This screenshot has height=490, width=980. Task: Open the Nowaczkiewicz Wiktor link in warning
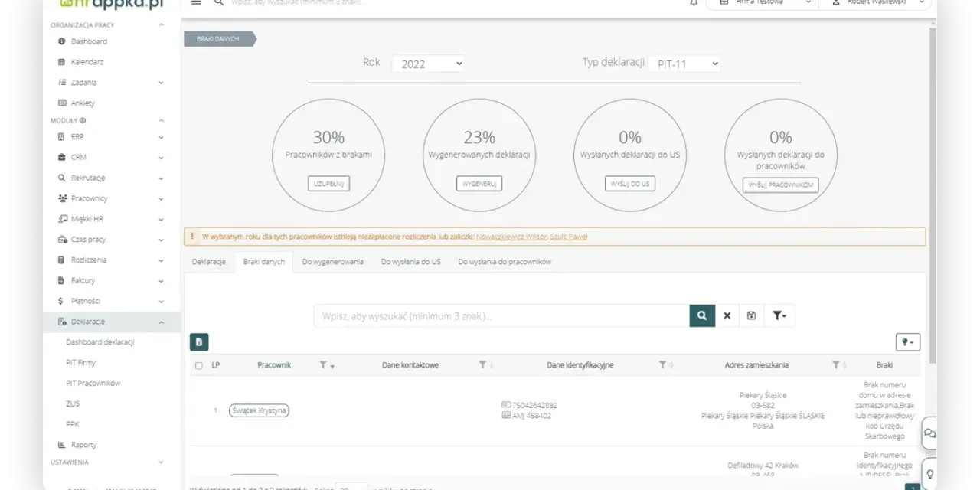(x=511, y=237)
